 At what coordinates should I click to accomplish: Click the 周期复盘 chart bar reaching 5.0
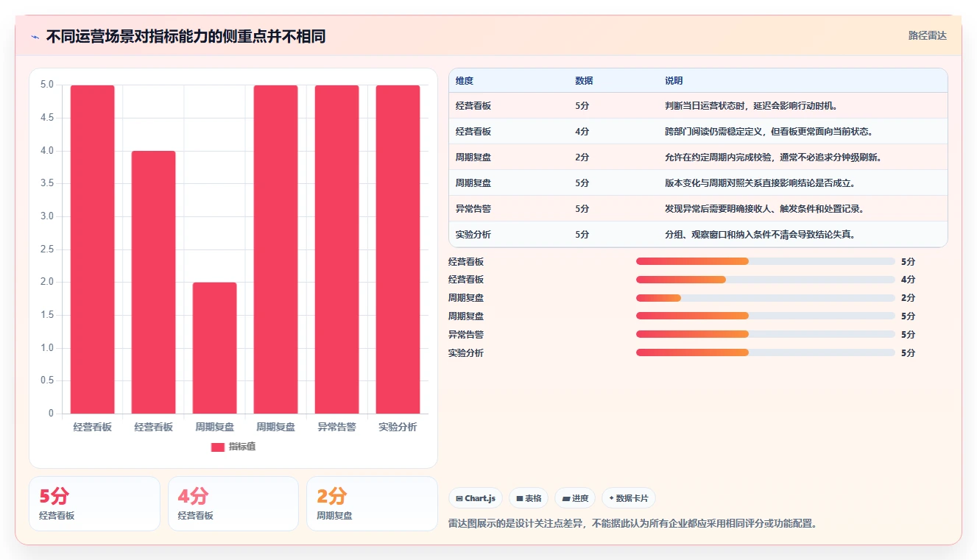click(x=276, y=249)
